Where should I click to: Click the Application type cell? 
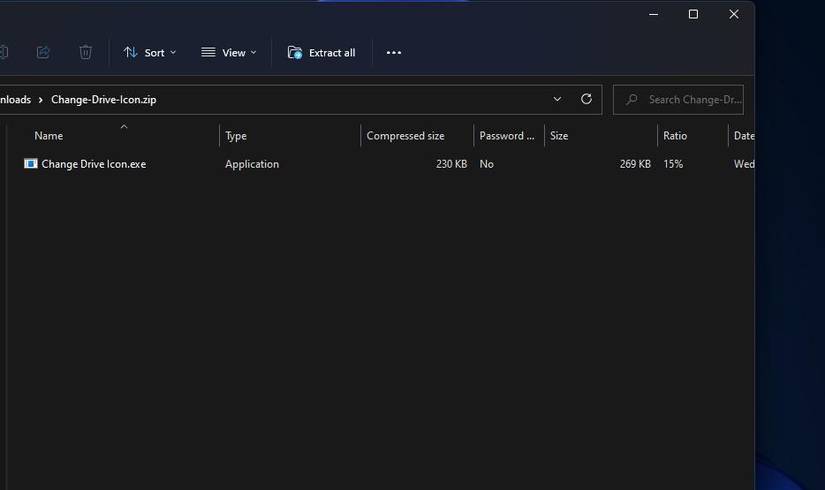tap(252, 164)
